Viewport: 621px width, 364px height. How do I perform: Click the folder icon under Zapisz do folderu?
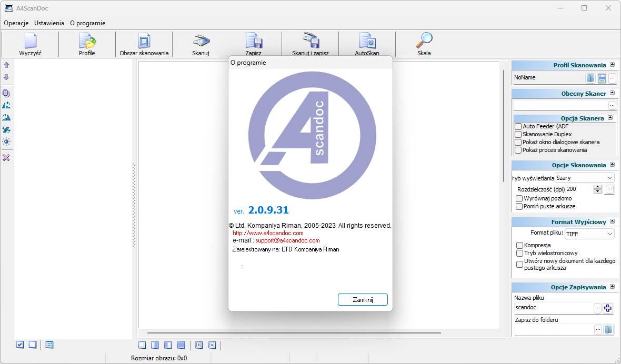point(608,330)
